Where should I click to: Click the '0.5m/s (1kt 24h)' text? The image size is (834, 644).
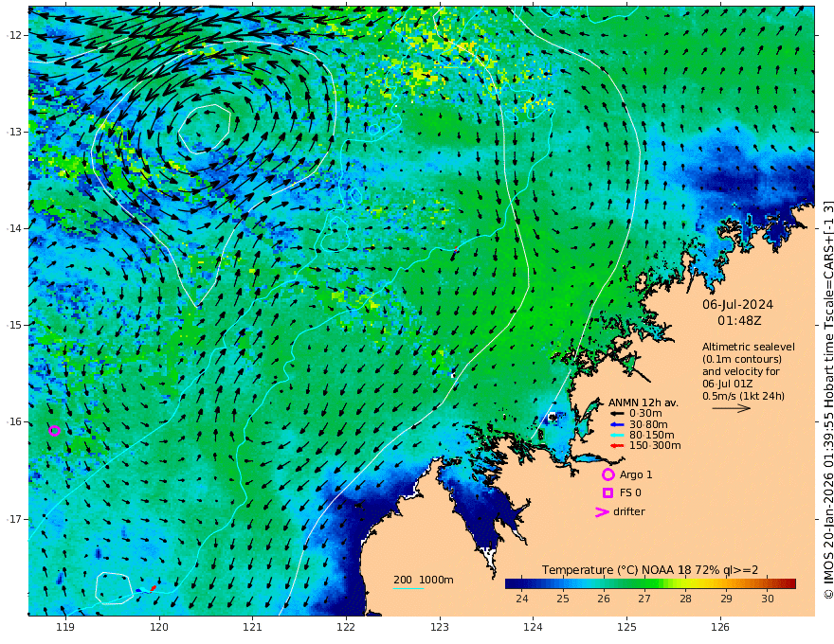[x=743, y=396]
